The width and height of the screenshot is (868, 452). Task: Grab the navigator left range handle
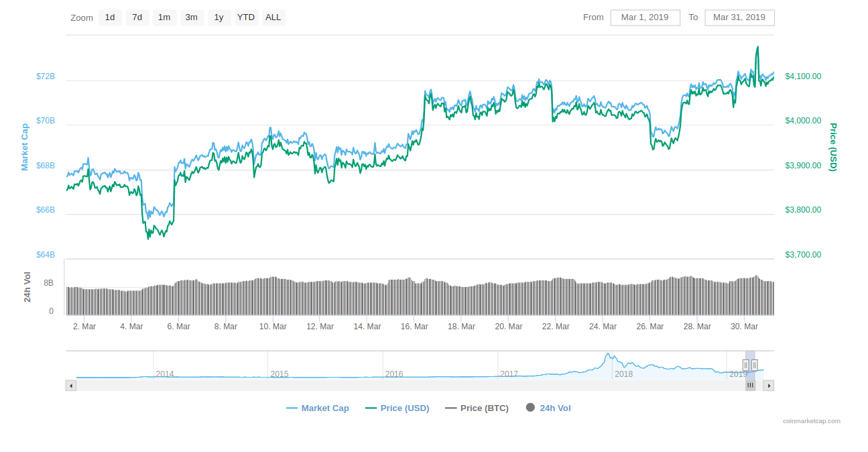[x=745, y=365]
